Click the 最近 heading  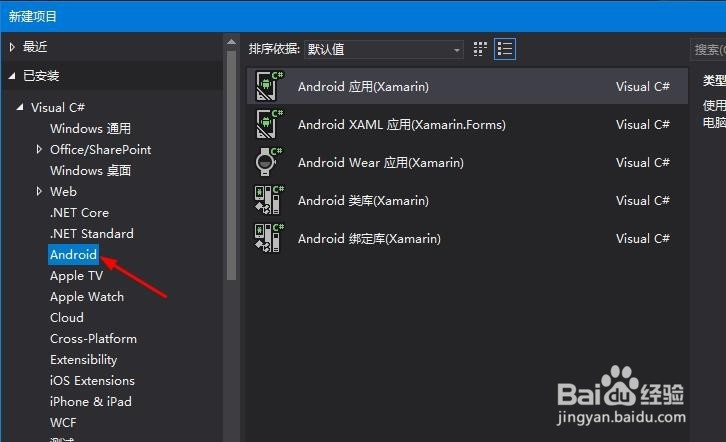[x=35, y=47]
